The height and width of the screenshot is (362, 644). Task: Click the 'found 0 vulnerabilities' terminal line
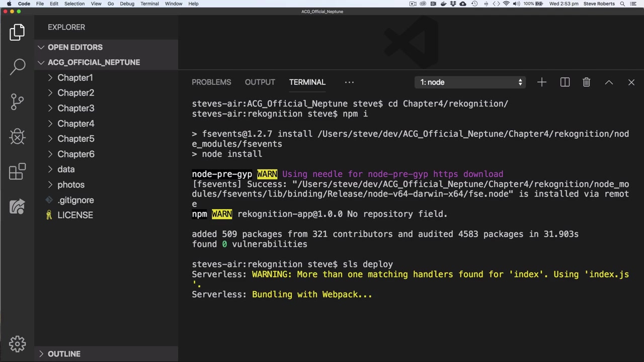(x=250, y=244)
